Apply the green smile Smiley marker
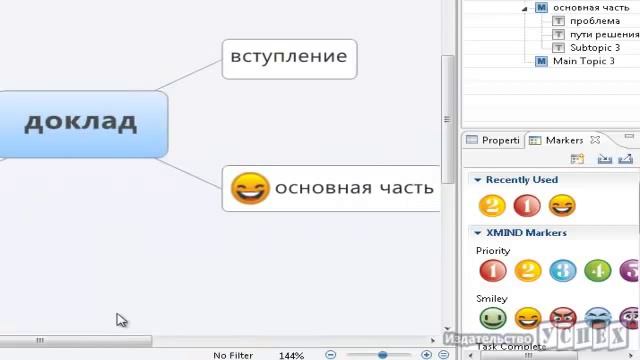640x360 pixels. 493,318
